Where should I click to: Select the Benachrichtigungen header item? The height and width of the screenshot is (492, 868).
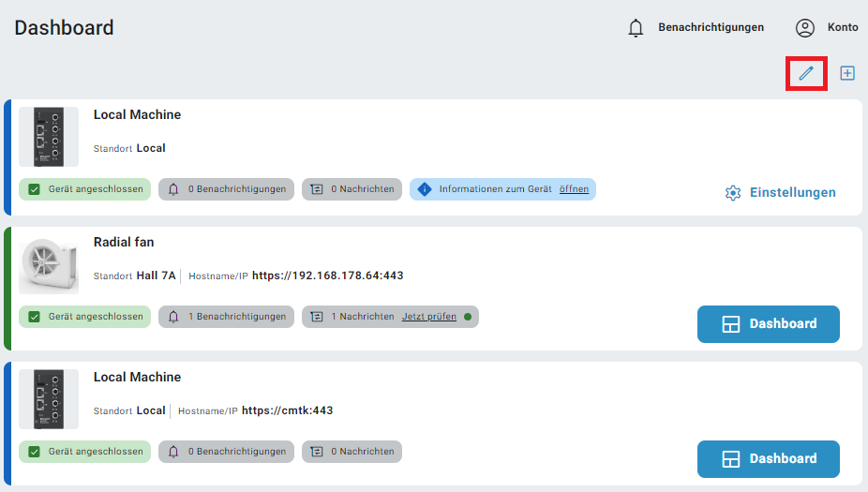pos(711,28)
